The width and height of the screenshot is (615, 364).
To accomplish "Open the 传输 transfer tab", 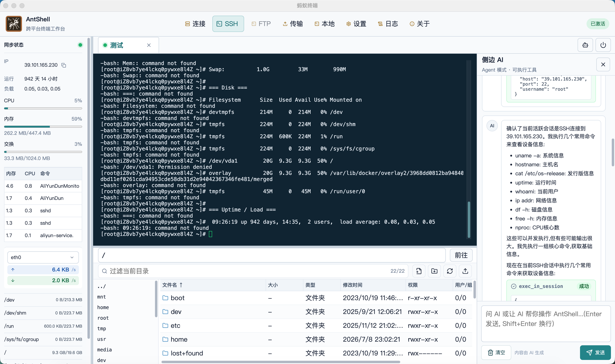I will (x=293, y=24).
